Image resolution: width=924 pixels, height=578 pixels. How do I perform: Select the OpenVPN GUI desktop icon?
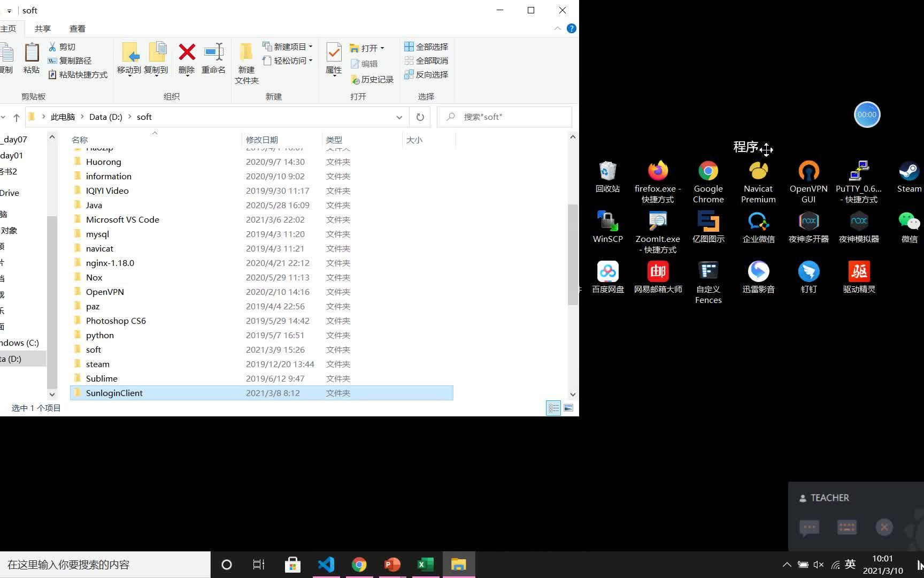click(x=808, y=182)
